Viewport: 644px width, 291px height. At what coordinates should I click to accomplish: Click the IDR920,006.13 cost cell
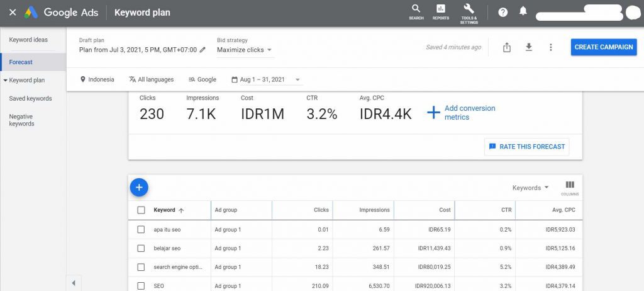[x=433, y=286]
